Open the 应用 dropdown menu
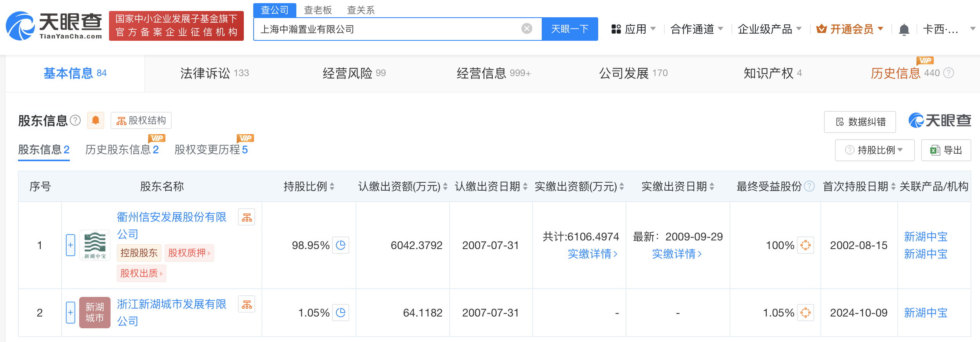 633,29
